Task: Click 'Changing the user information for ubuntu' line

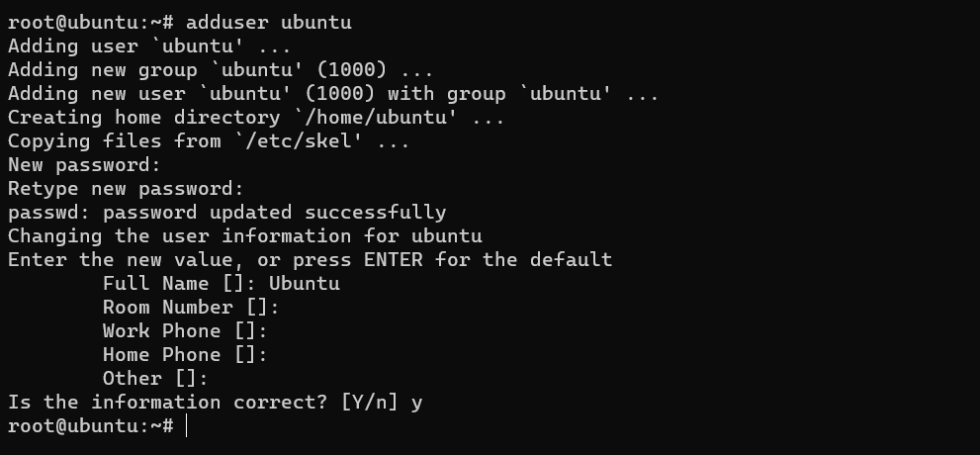Action: (x=245, y=236)
